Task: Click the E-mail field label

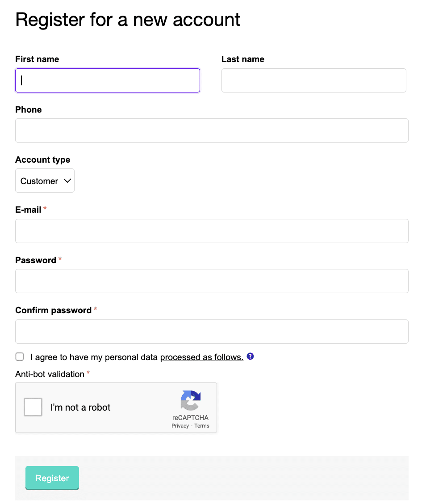Action: tap(28, 210)
